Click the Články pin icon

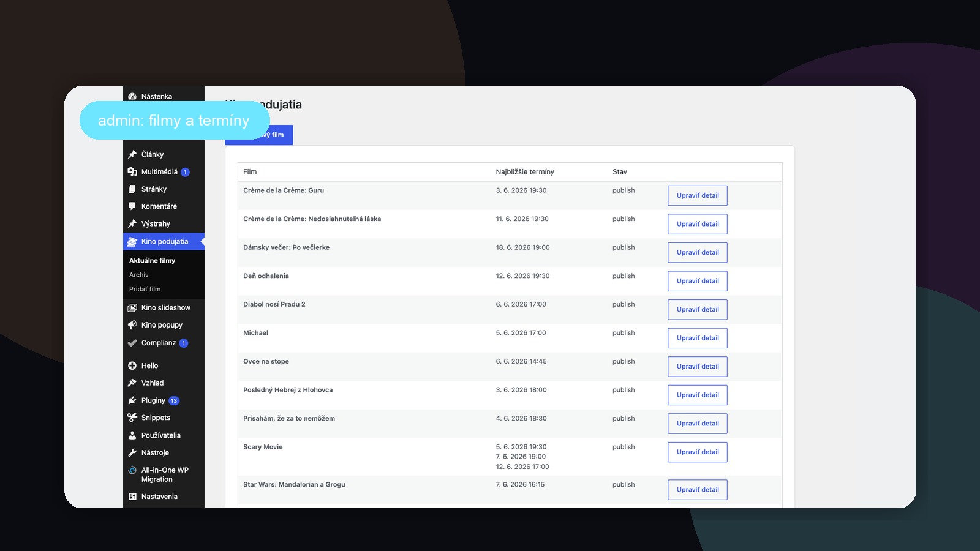click(132, 154)
